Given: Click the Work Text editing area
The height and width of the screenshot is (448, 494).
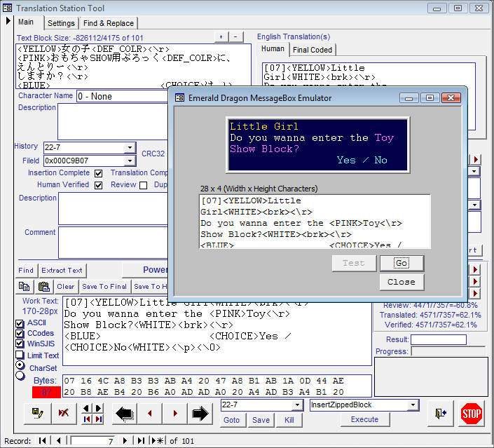Looking at the screenshot, I should (217, 331).
